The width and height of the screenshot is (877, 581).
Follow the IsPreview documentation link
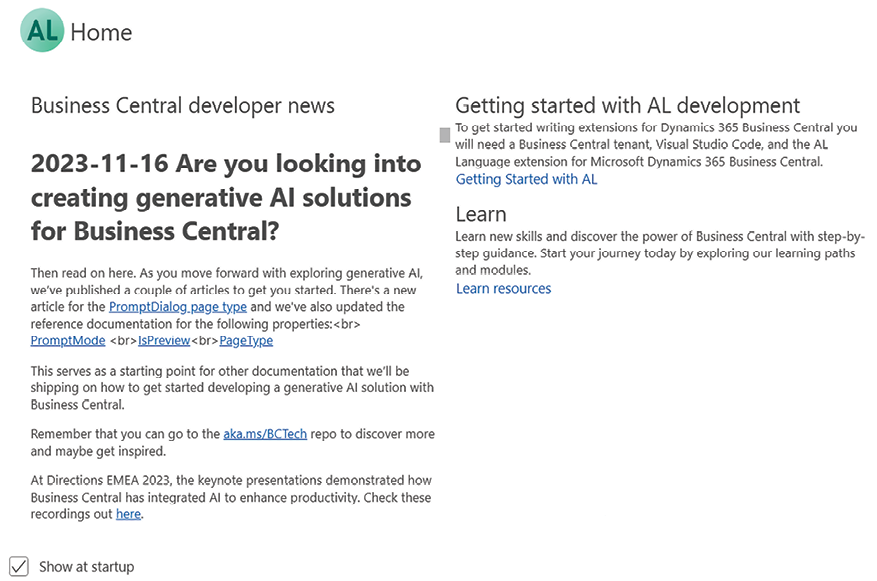click(164, 341)
